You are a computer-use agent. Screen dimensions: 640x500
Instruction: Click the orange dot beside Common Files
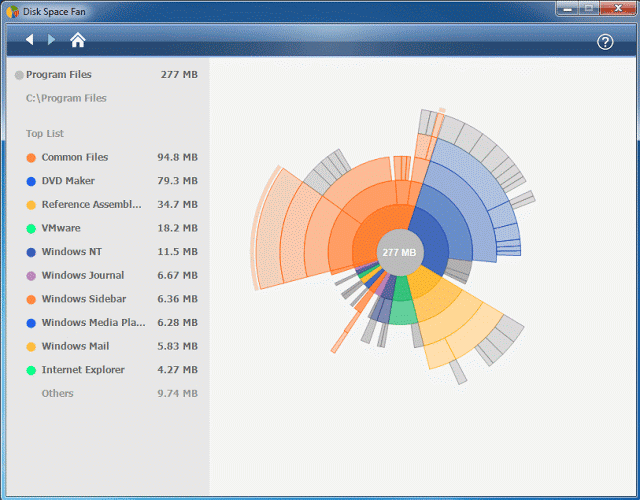[31, 158]
